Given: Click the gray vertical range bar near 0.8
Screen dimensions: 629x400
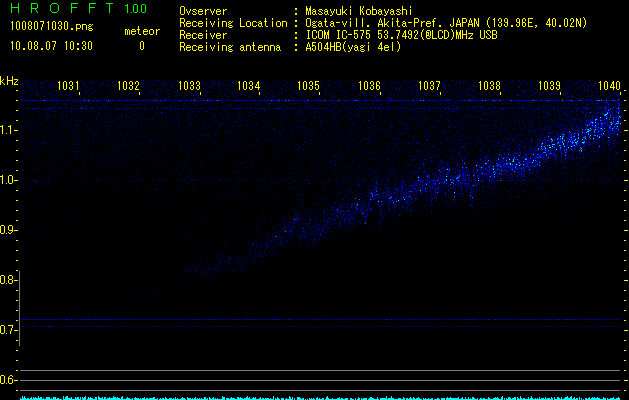Looking at the screenshot, I should [x=20, y=308].
